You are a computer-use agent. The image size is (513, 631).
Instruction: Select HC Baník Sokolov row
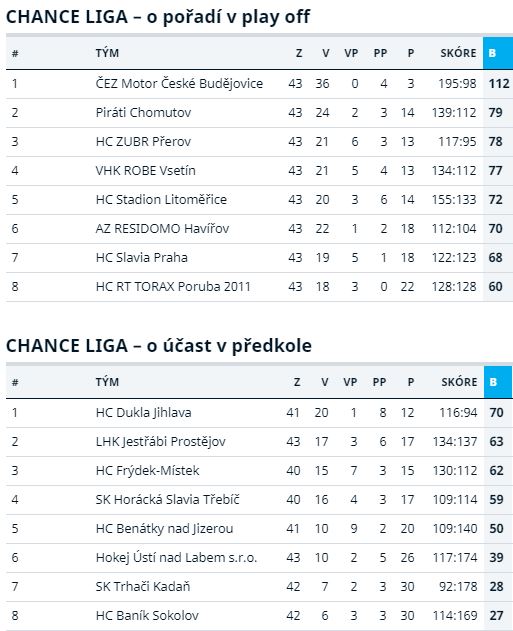(x=259, y=615)
